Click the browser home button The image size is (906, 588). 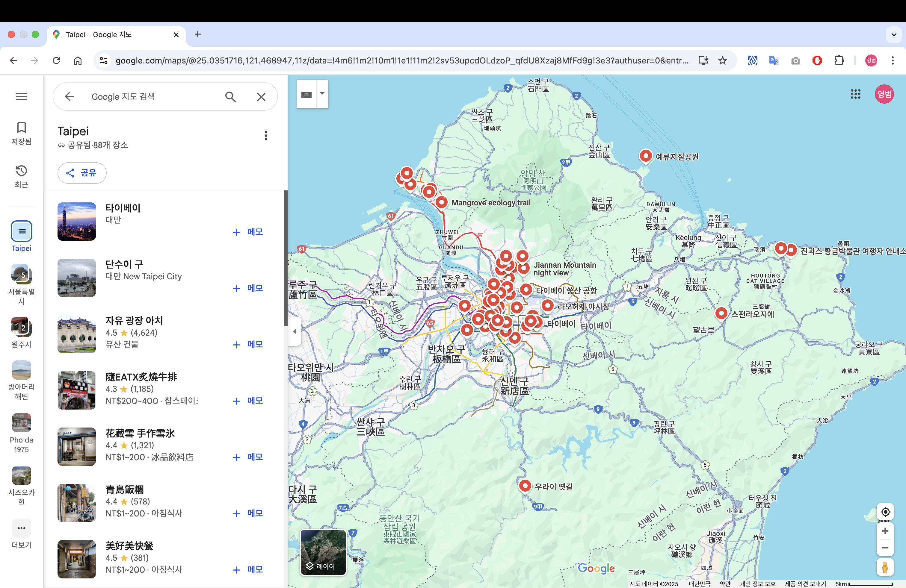[x=78, y=60]
